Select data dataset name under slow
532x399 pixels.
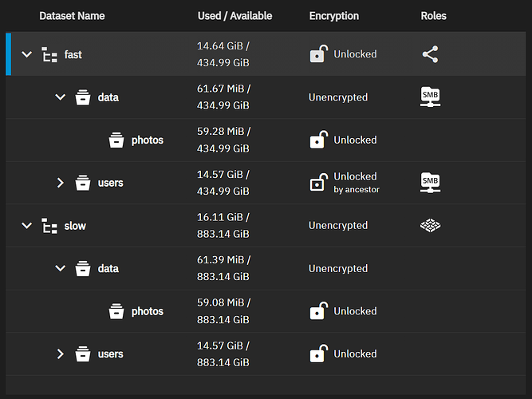(x=108, y=269)
